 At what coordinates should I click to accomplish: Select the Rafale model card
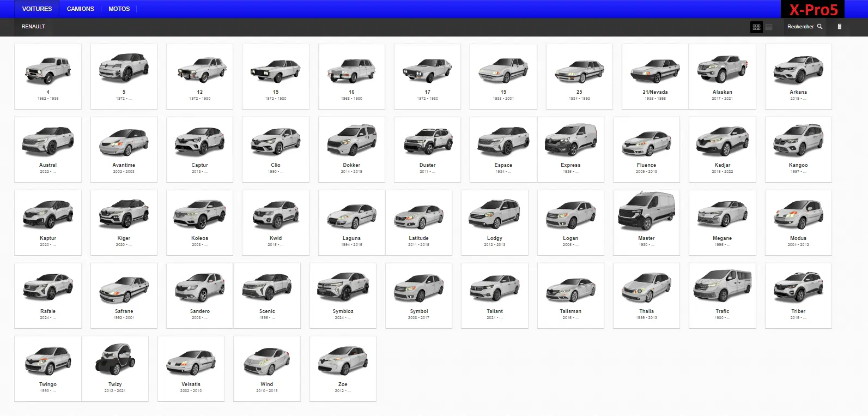click(x=48, y=296)
